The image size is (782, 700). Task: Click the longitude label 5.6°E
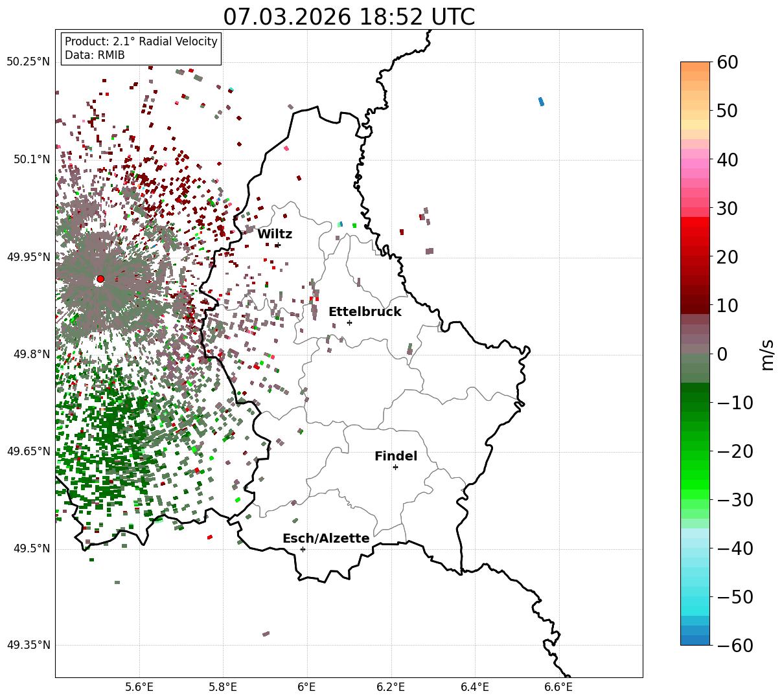[x=139, y=687]
